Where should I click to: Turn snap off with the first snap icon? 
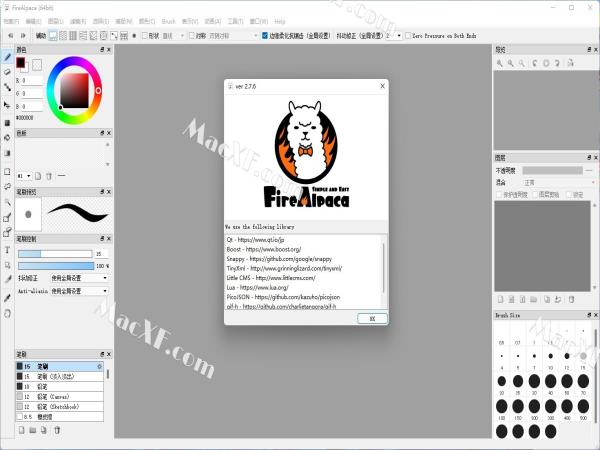click(x=53, y=36)
